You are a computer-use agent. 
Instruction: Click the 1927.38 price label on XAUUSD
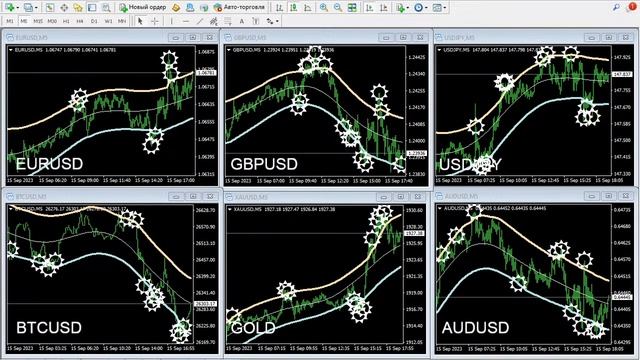[x=414, y=233]
